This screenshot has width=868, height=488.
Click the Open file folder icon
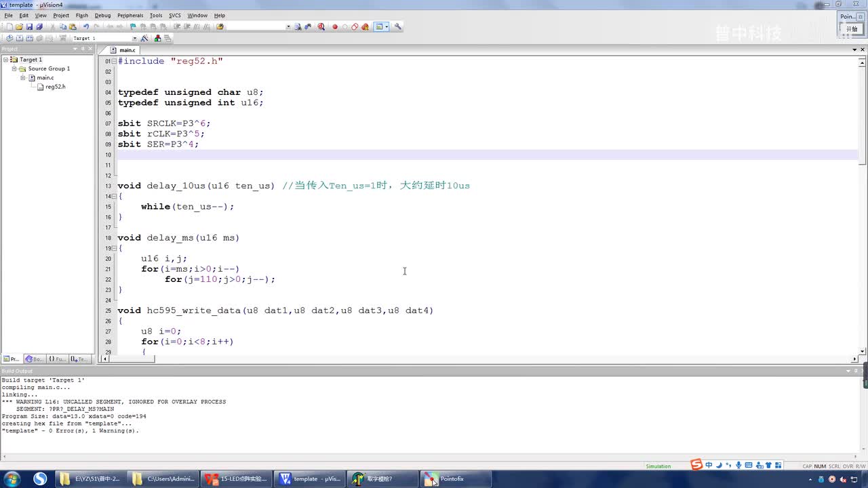pos(19,27)
